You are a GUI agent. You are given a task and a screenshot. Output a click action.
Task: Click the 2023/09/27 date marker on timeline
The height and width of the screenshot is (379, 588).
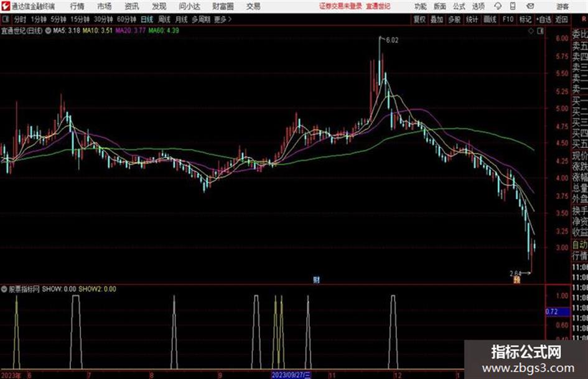click(291, 375)
